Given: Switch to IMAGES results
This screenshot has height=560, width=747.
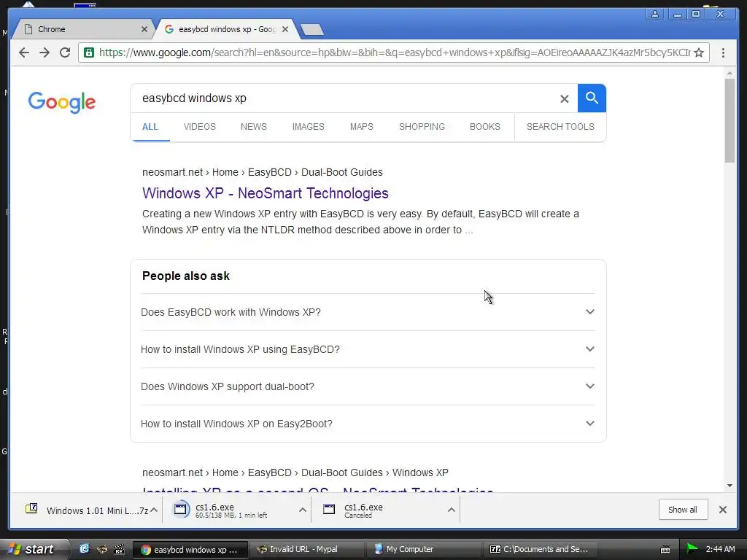Looking at the screenshot, I should click(309, 127).
